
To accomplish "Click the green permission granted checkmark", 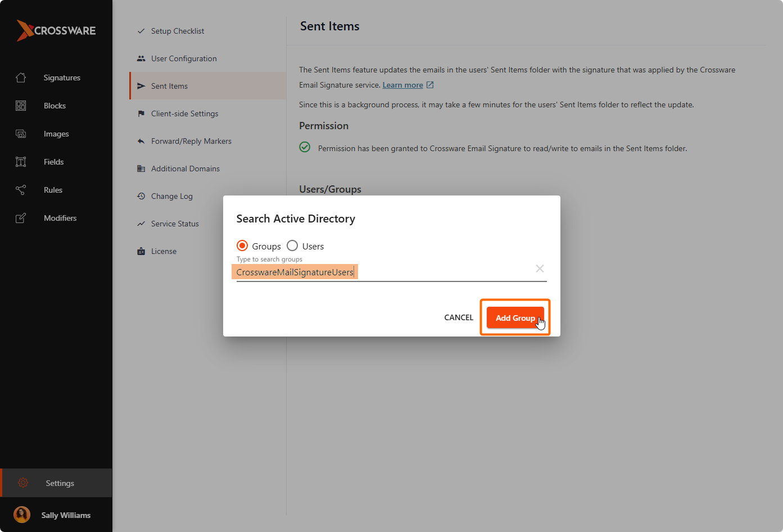I will [305, 147].
